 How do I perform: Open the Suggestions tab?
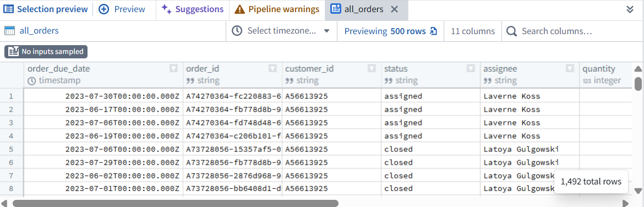[192, 9]
